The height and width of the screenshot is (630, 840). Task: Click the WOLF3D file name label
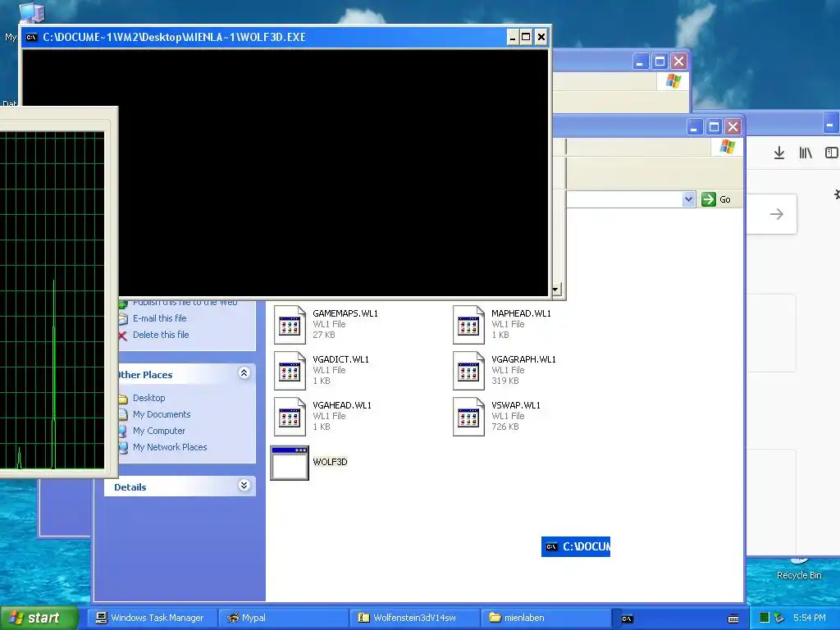(x=330, y=462)
